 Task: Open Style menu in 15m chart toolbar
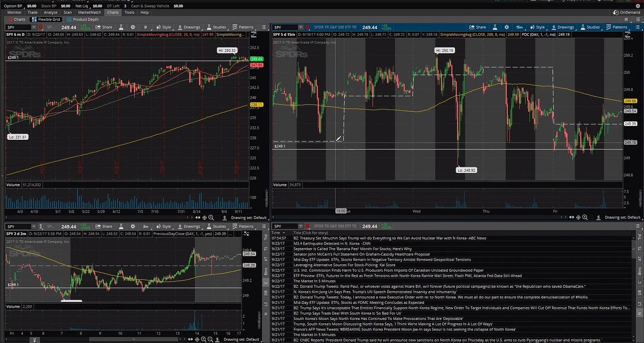click(537, 27)
